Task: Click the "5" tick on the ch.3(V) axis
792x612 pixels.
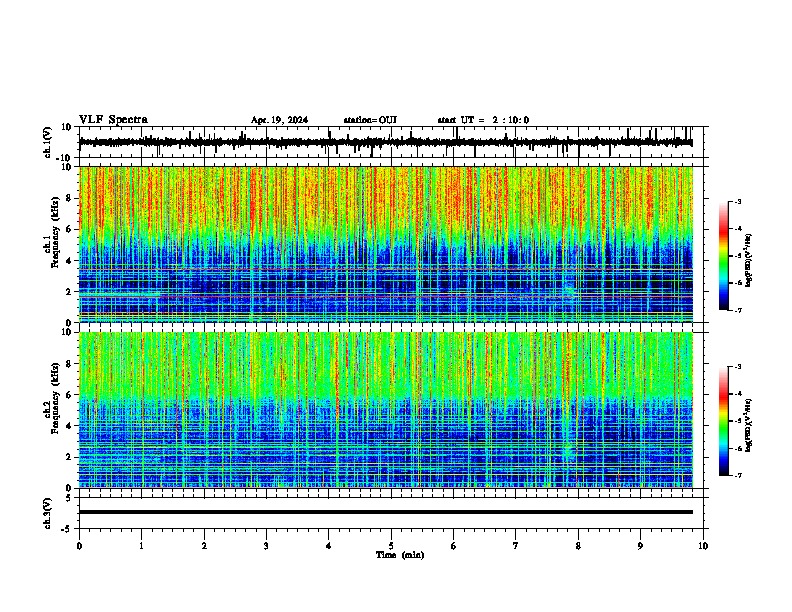Action: tap(70, 498)
